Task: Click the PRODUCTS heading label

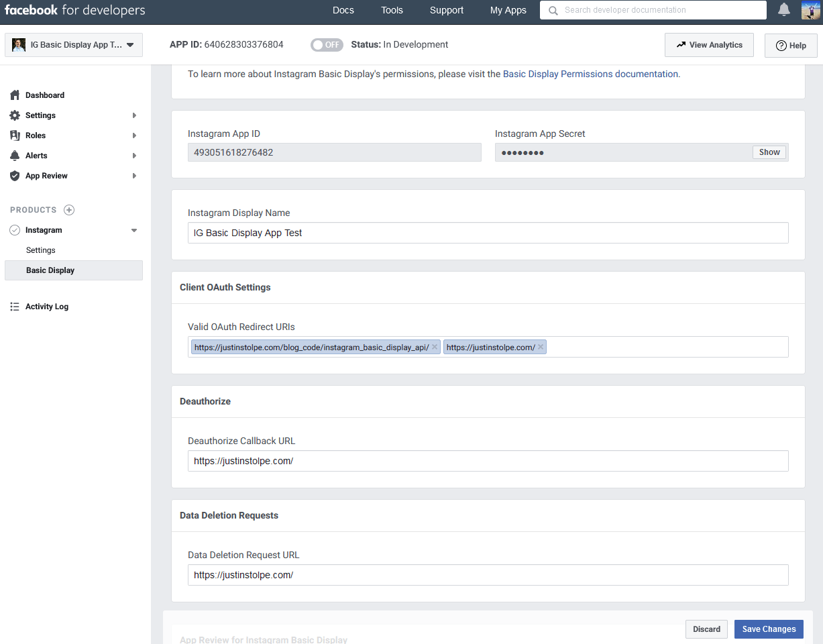Action: pyautogui.click(x=34, y=210)
